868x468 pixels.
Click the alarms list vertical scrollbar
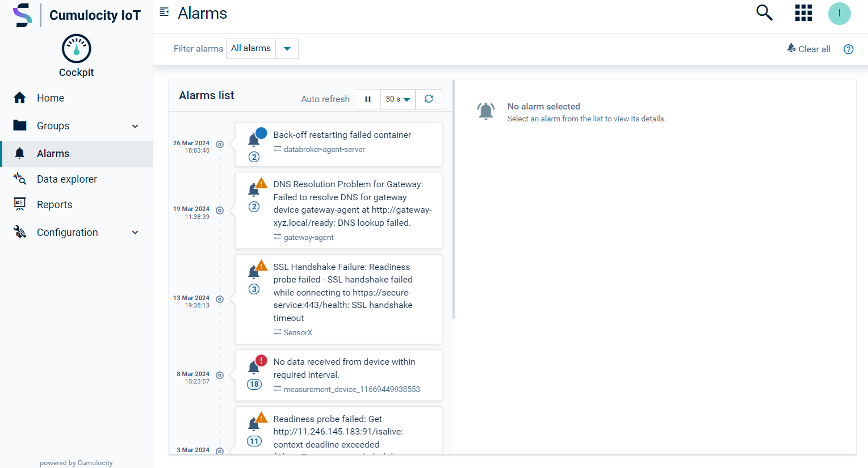coord(454,200)
